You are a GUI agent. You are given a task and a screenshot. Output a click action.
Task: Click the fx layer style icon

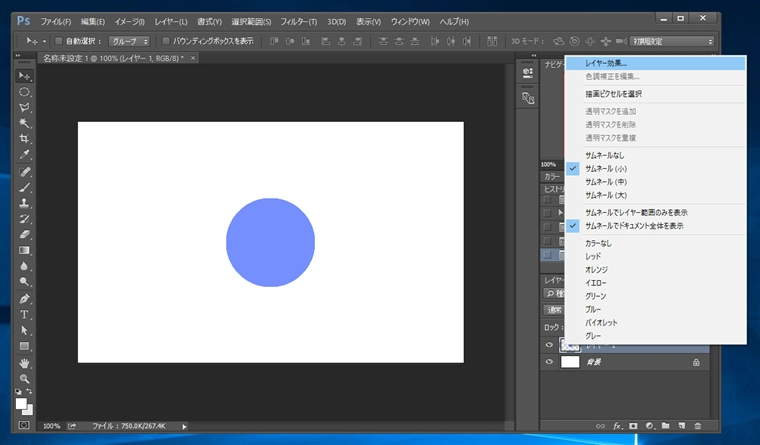click(x=617, y=426)
